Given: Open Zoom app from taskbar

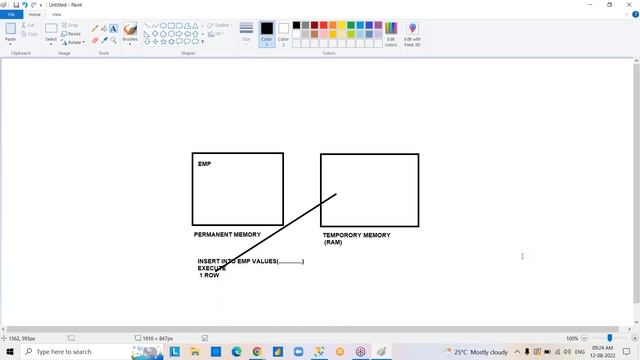Looking at the screenshot, I should click(298, 351).
